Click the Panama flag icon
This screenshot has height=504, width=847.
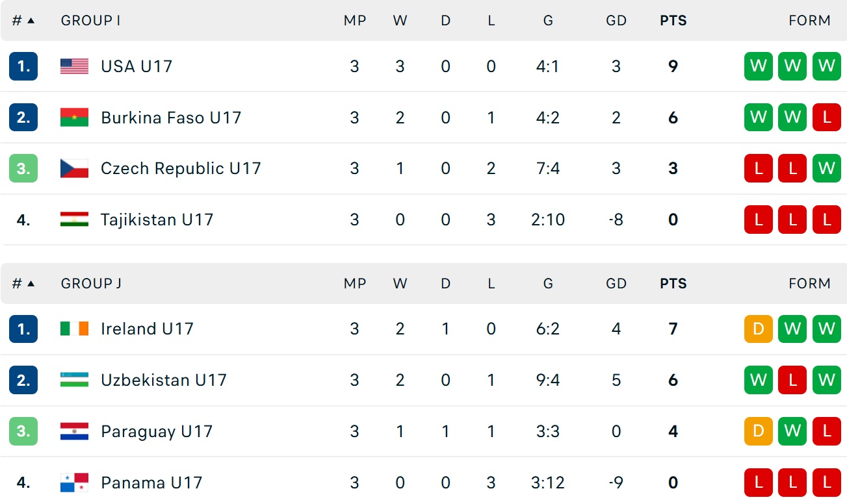74,483
